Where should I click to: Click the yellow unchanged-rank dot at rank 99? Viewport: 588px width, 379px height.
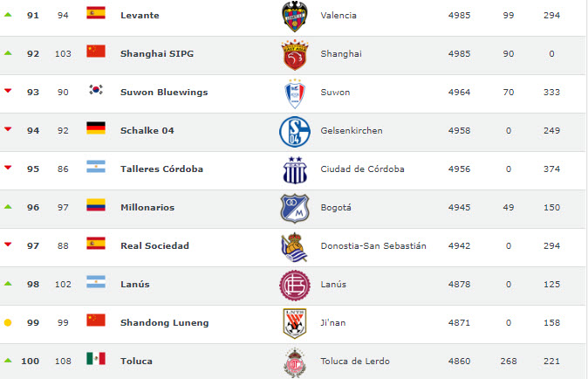[8, 323]
